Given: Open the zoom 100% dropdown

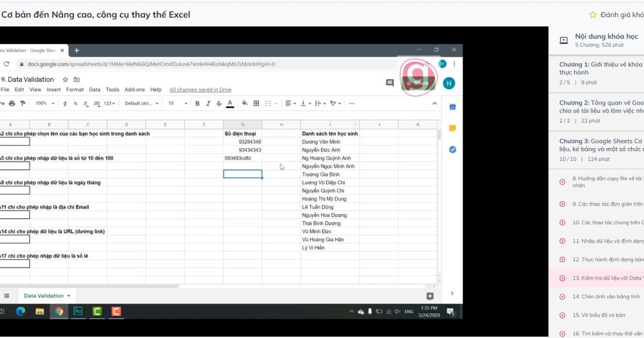Looking at the screenshot, I should point(45,104).
